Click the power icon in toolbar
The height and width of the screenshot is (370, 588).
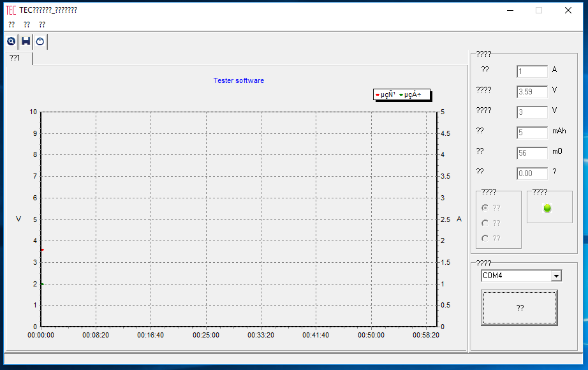pyautogui.click(x=40, y=41)
